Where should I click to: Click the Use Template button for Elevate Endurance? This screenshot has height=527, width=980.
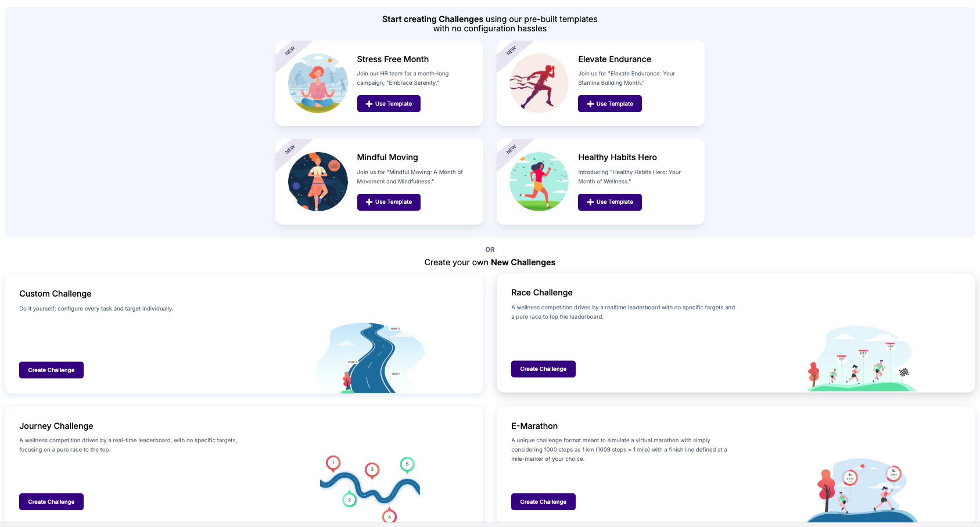tap(609, 103)
